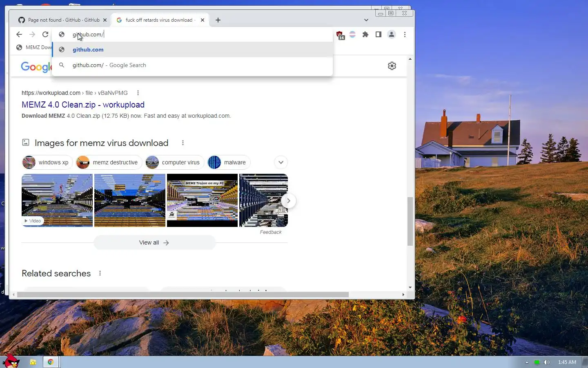The width and height of the screenshot is (588, 368).
Task: Open the Chrome three-dot menu
Action: click(405, 35)
